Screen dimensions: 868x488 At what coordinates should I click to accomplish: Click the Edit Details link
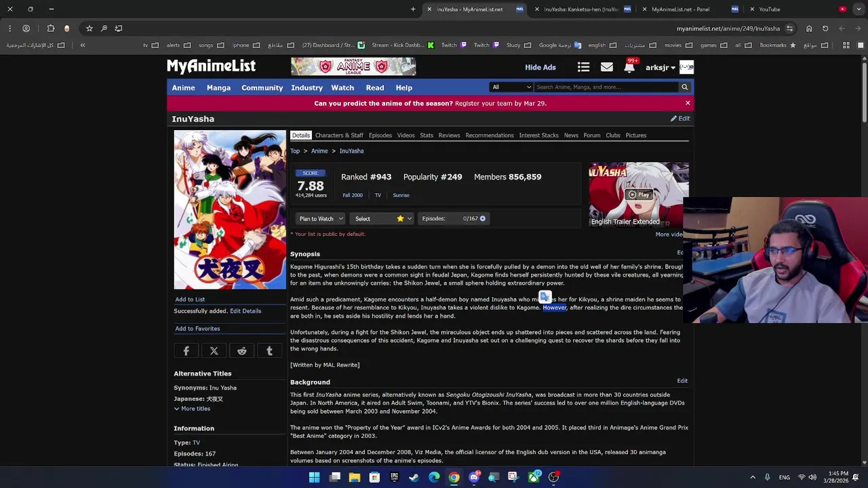[245, 311]
